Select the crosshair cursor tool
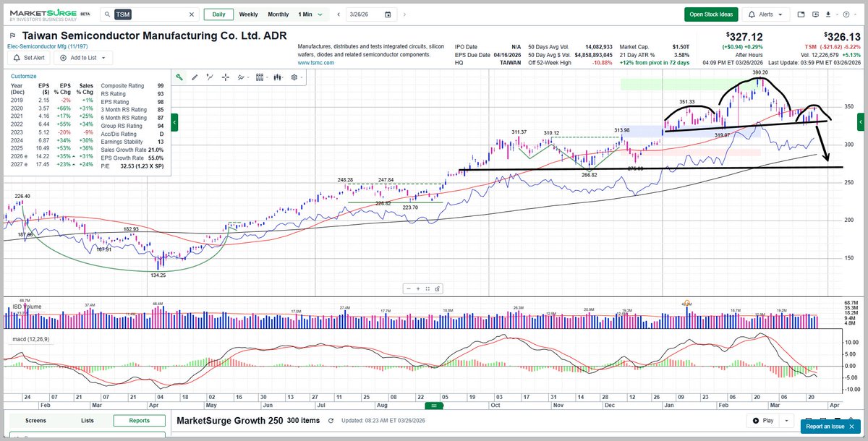 click(x=226, y=77)
